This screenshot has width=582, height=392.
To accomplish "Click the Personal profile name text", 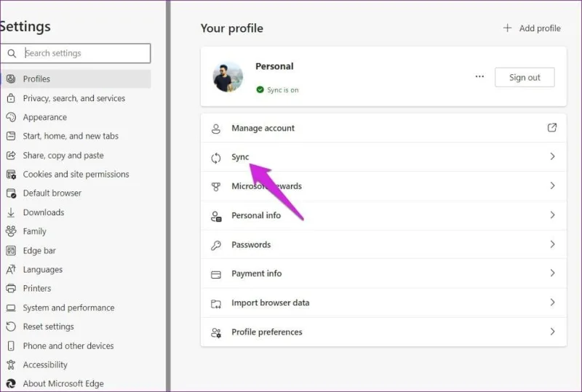I will 274,66.
